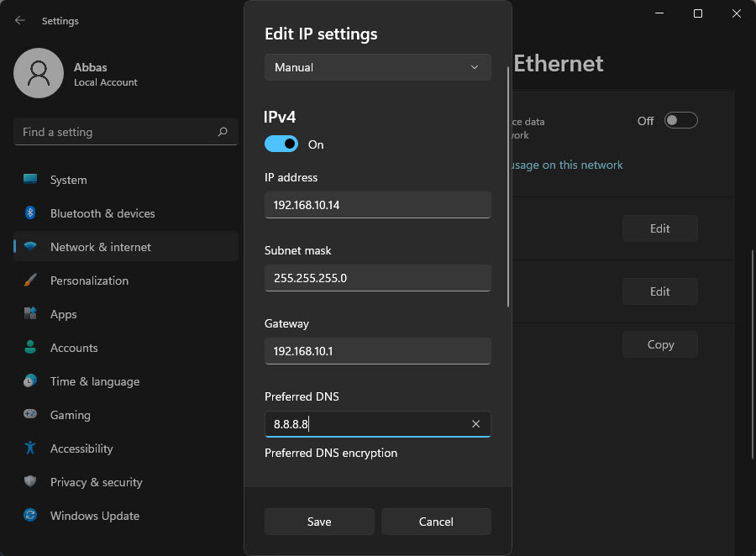Click the search magnifier in Find a setting
The width and height of the screenshot is (756, 556).
[x=222, y=132]
